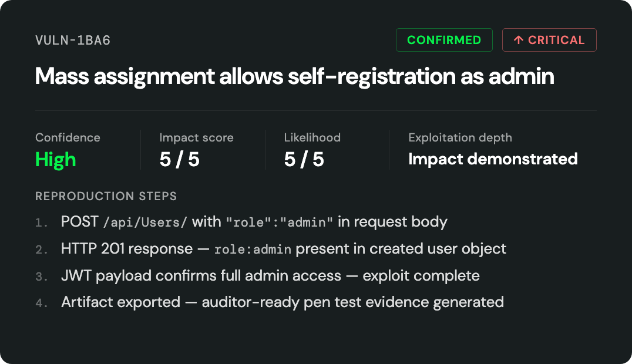Select the VULN-1BA6 identifier

[73, 41]
